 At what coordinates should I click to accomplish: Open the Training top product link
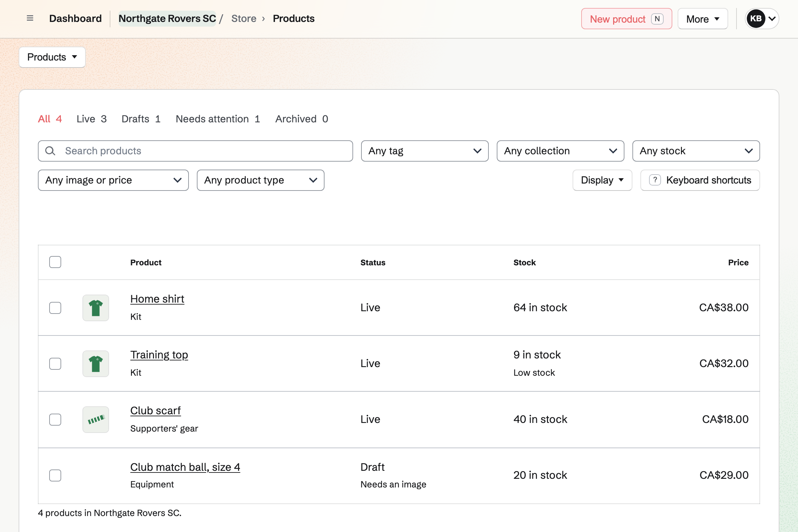point(159,355)
